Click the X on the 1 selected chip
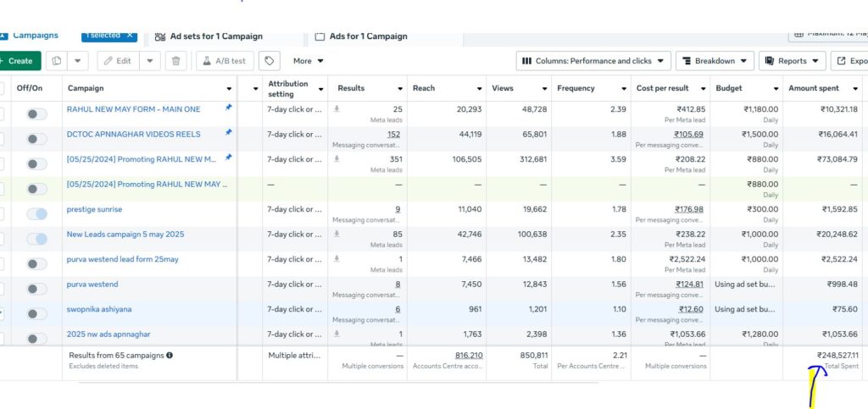The image size is (868, 409). click(129, 36)
